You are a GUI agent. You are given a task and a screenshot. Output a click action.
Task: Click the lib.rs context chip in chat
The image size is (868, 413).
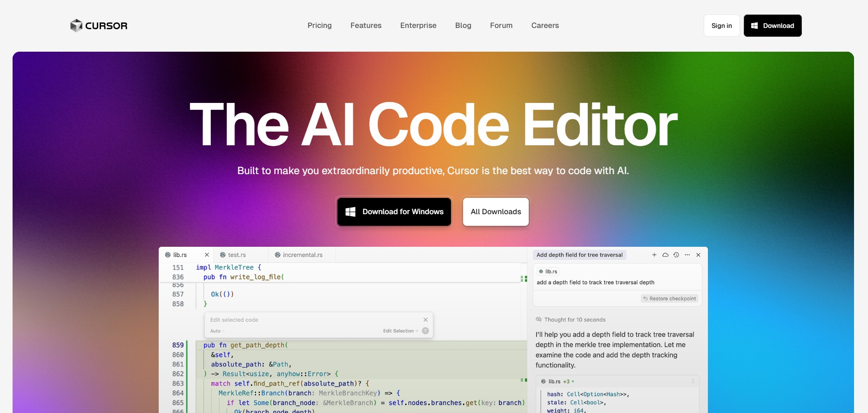click(548, 271)
